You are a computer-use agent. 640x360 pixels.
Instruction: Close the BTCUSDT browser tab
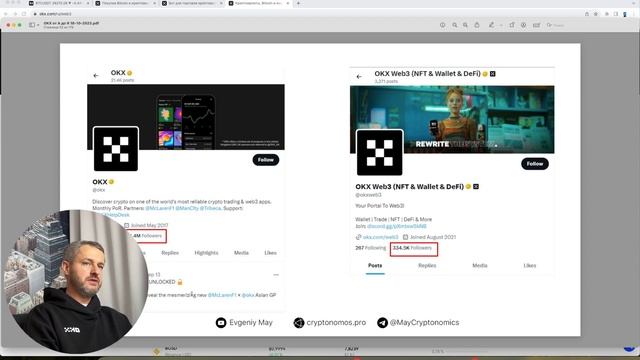(88, 3)
